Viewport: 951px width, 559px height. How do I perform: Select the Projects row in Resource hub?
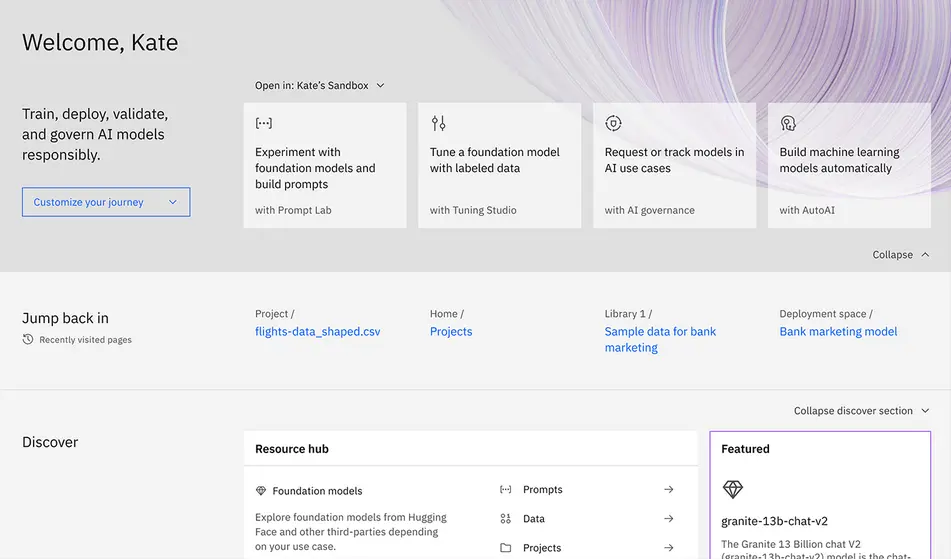click(587, 547)
